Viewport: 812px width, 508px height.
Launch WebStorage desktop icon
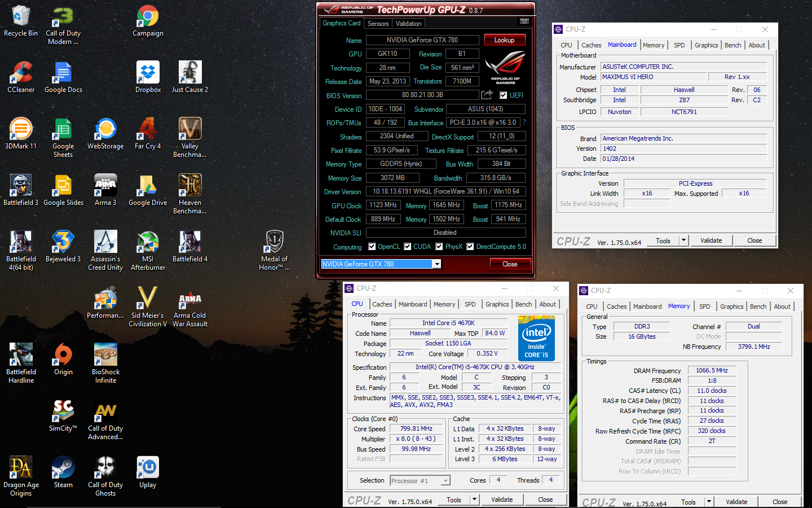(105, 134)
